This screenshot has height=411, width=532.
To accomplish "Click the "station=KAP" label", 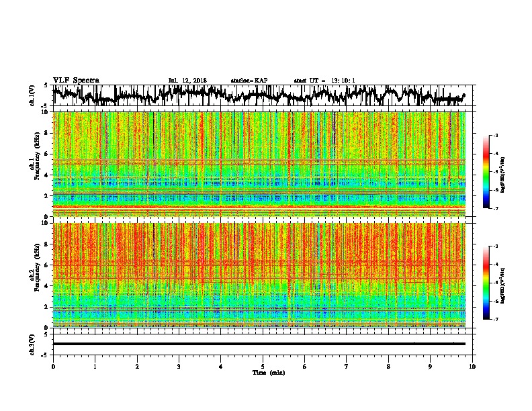I will (249, 81).
